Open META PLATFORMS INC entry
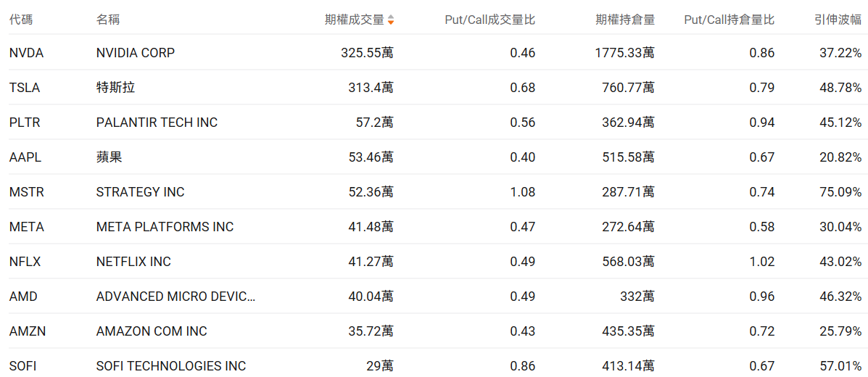The image size is (868, 377). click(x=165, y=227)
